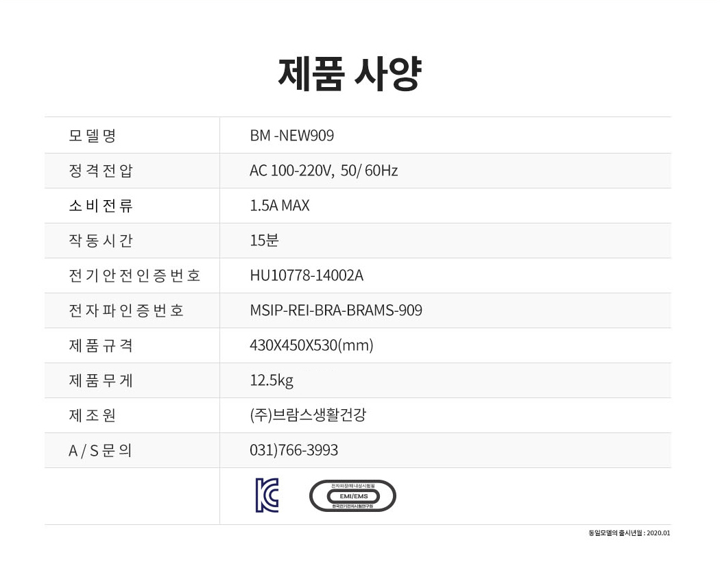Click the 1.5A MAX current value
The height and width of the screenshot is (588, 720).
click(x=280, y=205)
